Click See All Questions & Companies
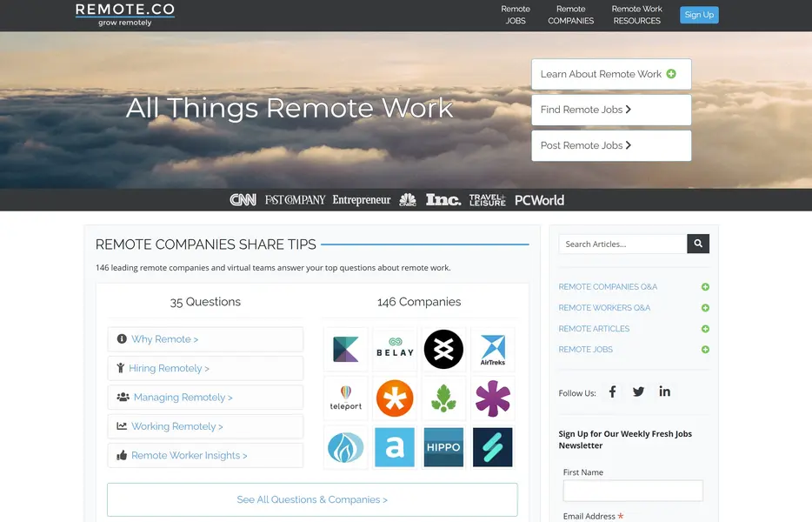812x522 pixels. coord(312,499)
